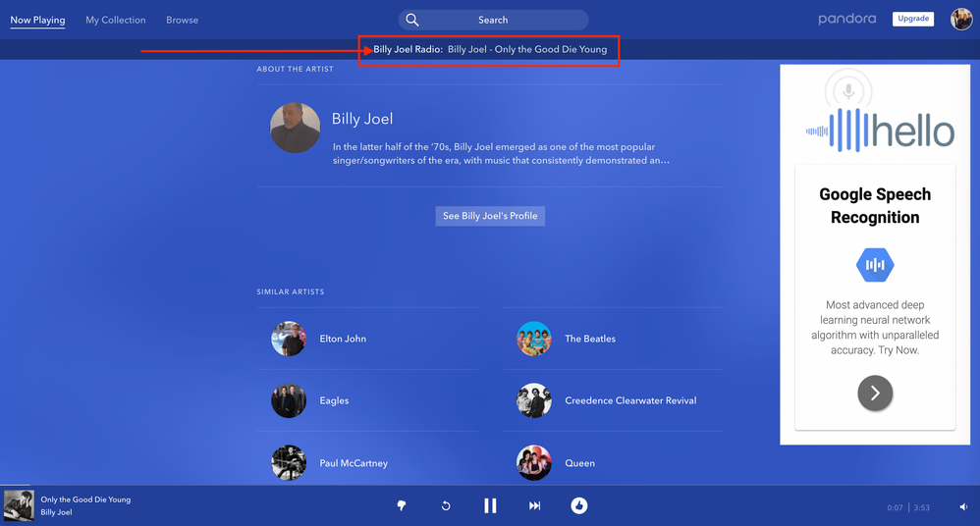The width and height of the screenshot is (980, 526).
Task: Open See Billy Joel's Profile
Action: pos(490,216)
